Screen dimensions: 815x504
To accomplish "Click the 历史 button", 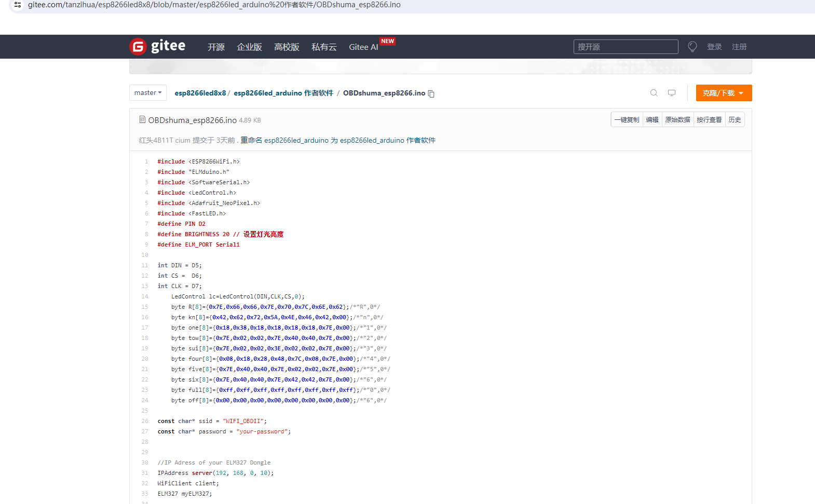I will pos(735,120).
